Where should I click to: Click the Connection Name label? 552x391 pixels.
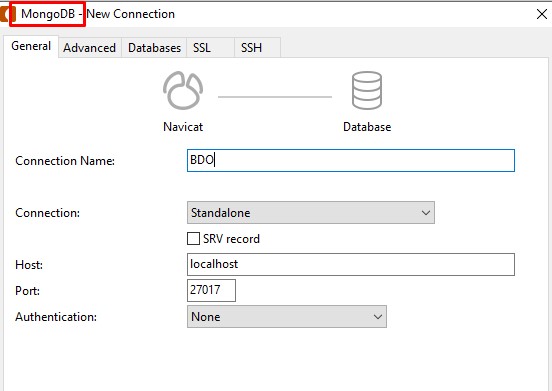[65, 161]
